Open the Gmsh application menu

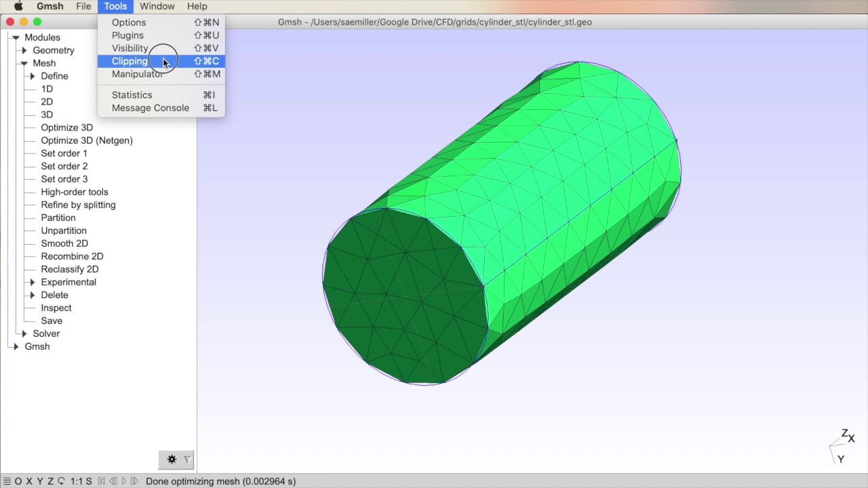(x=50, y=6)
